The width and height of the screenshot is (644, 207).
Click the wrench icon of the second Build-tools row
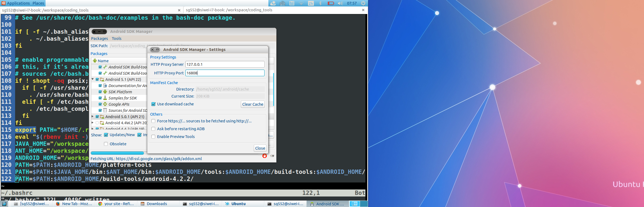pos(105,73)
